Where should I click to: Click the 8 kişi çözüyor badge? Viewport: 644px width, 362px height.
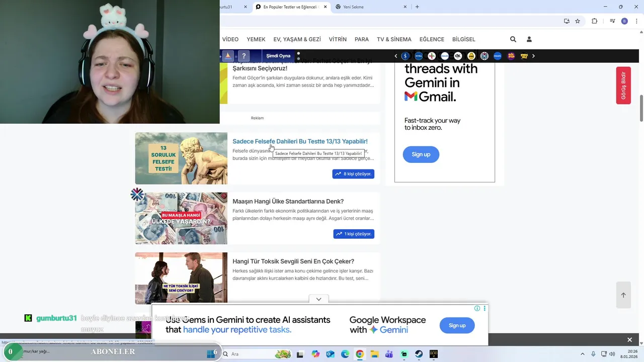point(353,174)
